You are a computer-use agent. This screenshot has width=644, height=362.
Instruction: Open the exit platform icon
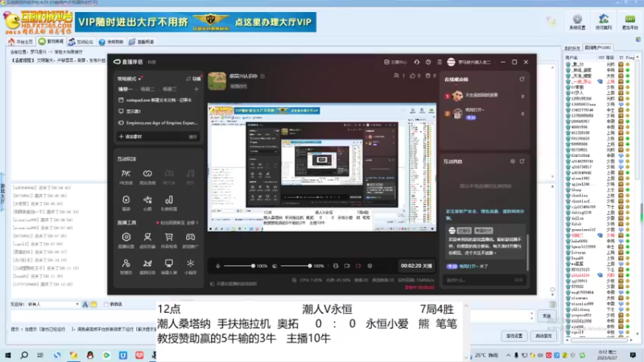coord(630,22)
